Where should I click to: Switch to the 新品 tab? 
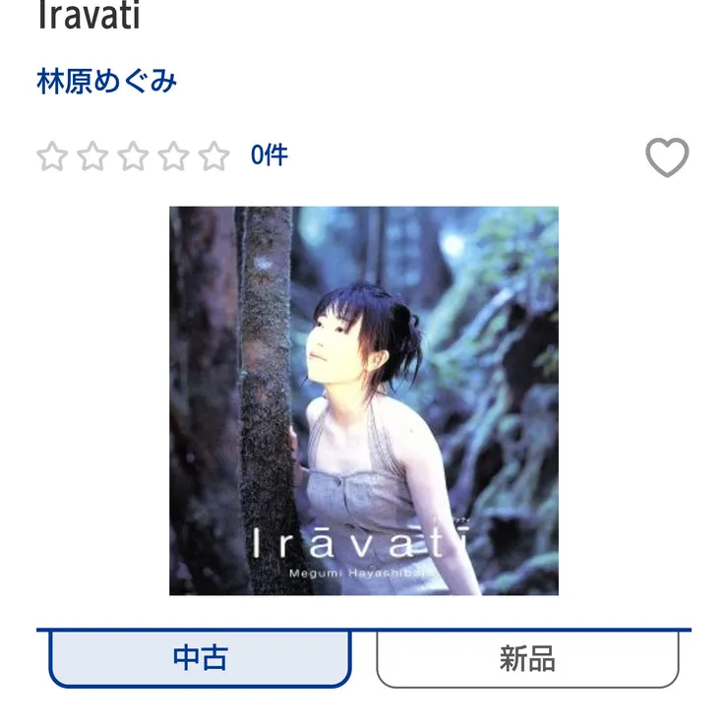(x=527, y=658)
